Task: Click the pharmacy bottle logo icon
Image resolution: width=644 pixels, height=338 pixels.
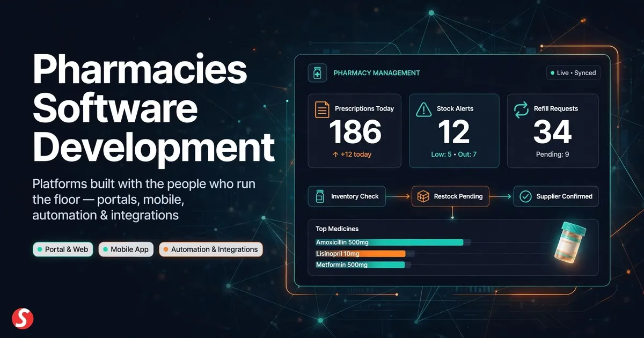Action: click(x=317, y=73)
